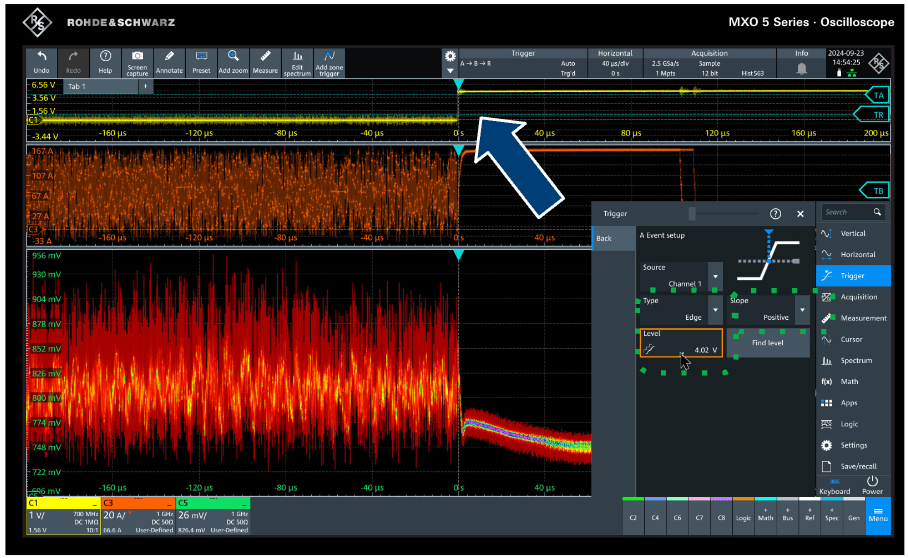The width and height of the screenshot is (908, 558).
Task: Toggle channel C6 on
Action: click(x=678, y=517)
